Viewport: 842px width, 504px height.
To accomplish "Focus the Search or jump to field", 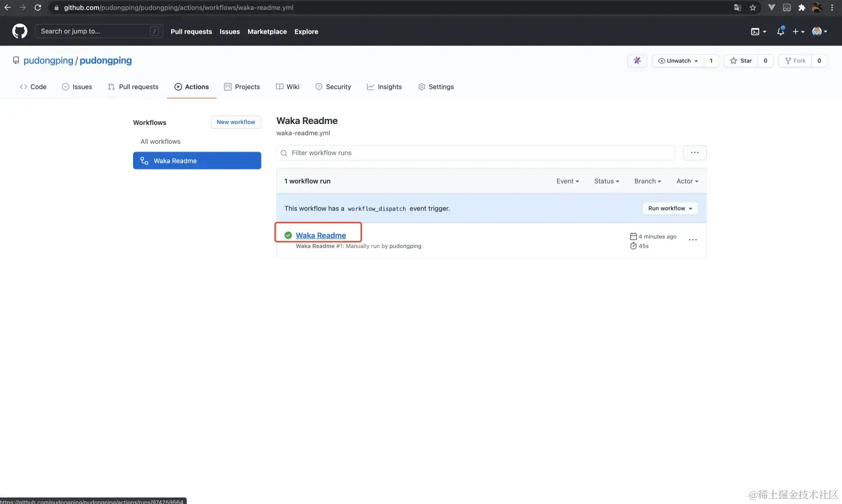I will point(99,31).
